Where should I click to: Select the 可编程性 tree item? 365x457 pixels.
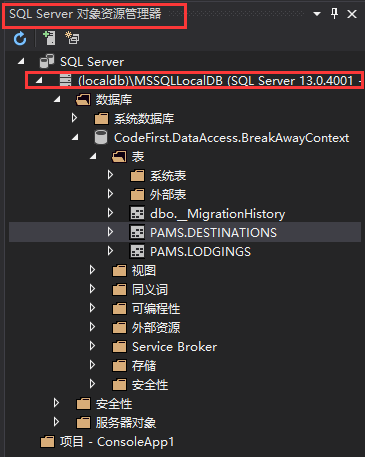[x=156, y=308]
